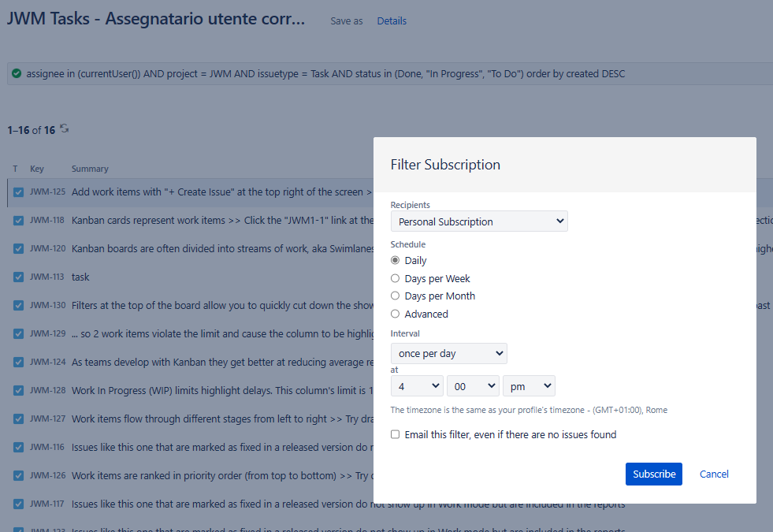Open issue key JWM-125
The image size is (773, 532).
tap(47, 192)
